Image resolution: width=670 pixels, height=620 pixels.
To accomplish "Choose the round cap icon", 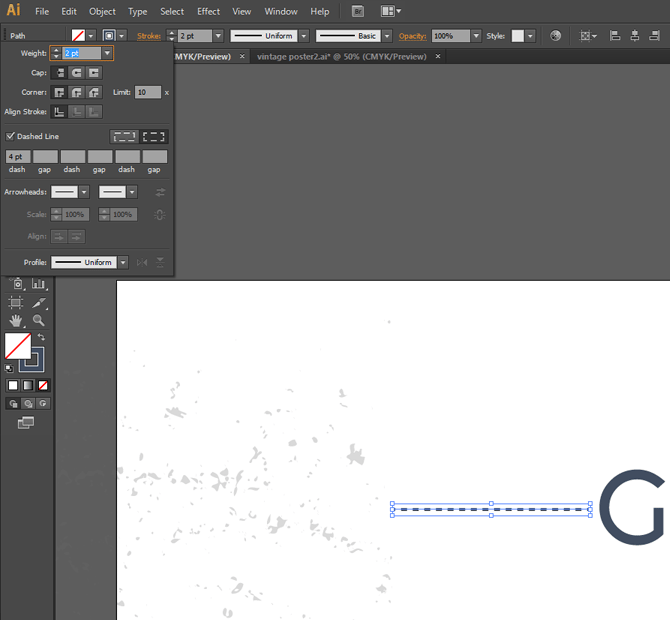I will 77,73.
